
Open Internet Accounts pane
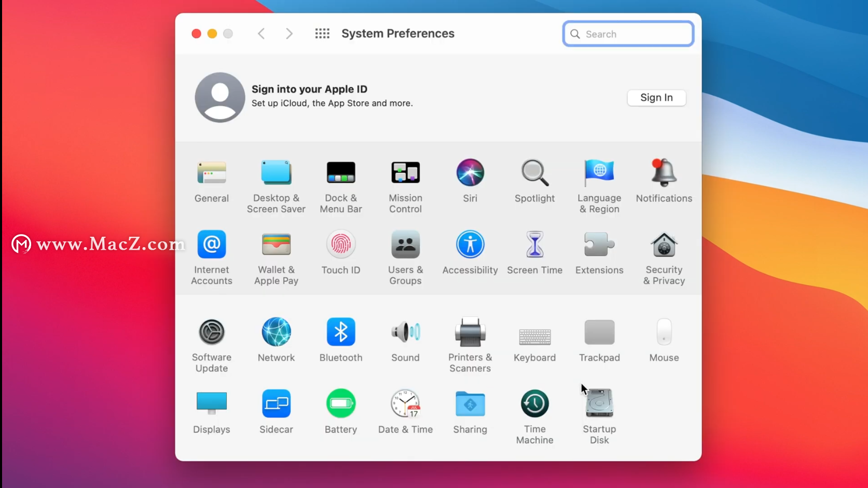tap(212, 245)
